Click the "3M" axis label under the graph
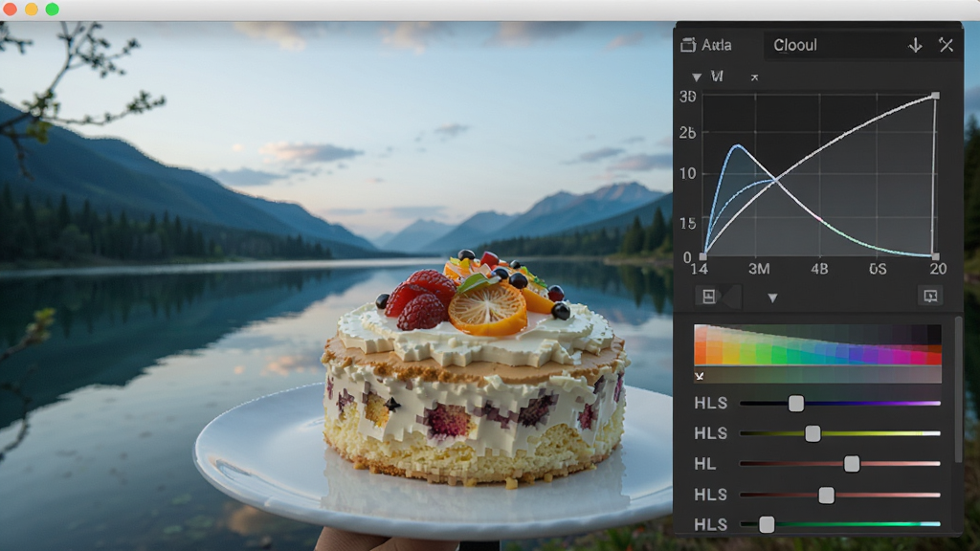The height and width of the screenshot is (551, 980). (759, 269)
